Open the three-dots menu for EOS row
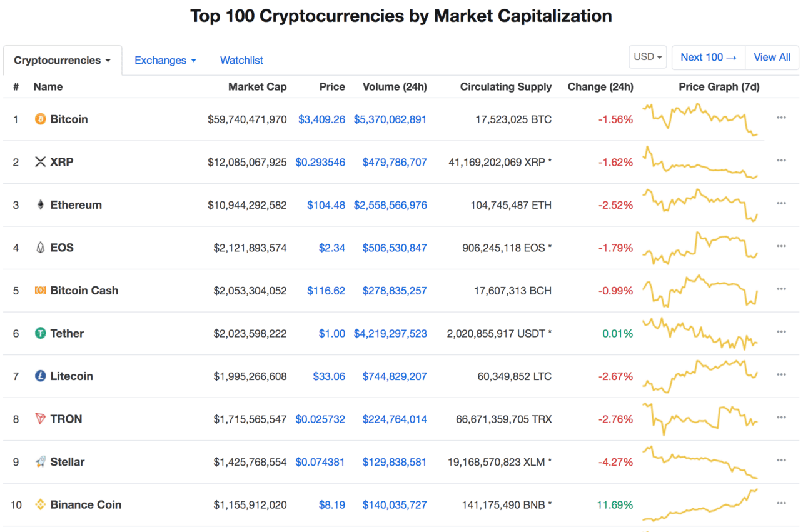This screenshot has height=532, width=808. [781, 246]
